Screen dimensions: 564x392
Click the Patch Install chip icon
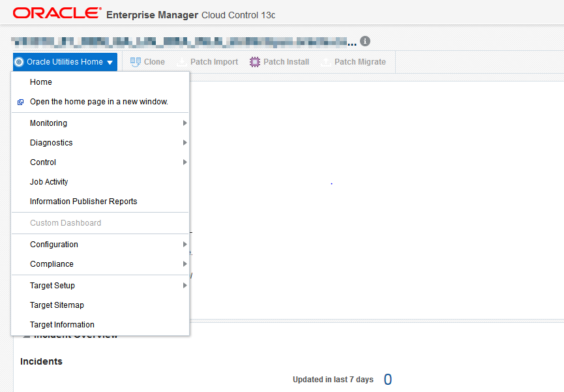click(255, 62)
